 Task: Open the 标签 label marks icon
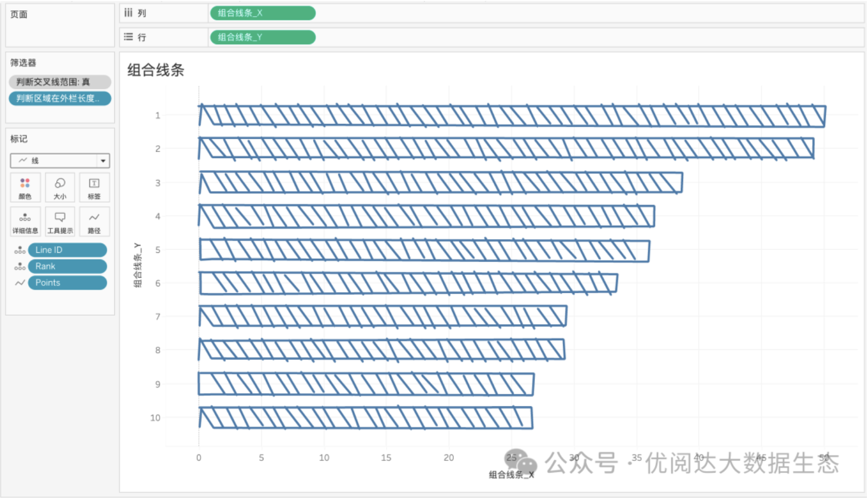94,187
